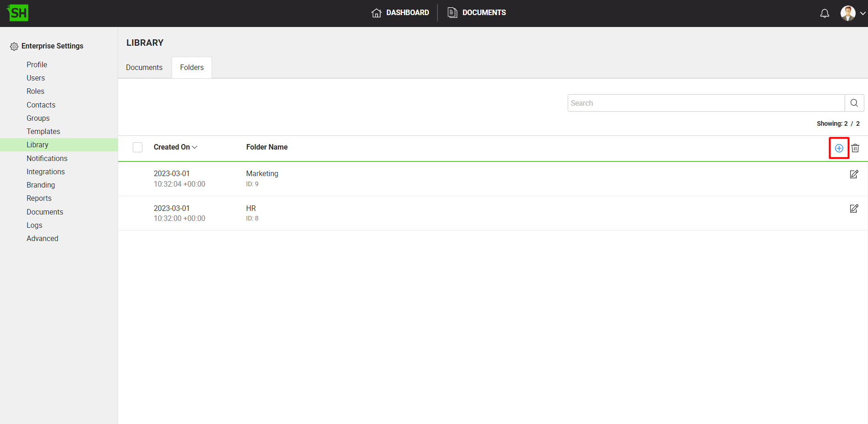Click the search magnifier icon
Viewport: 868px width, 424px height.
(x=854, y=103)
